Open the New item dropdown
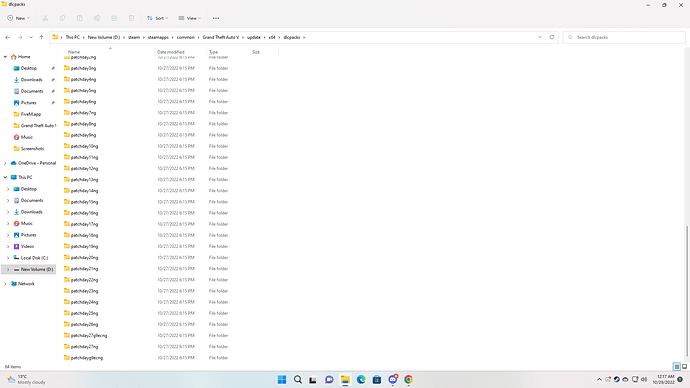Viewport: 690px width, 388px height. 18,18
